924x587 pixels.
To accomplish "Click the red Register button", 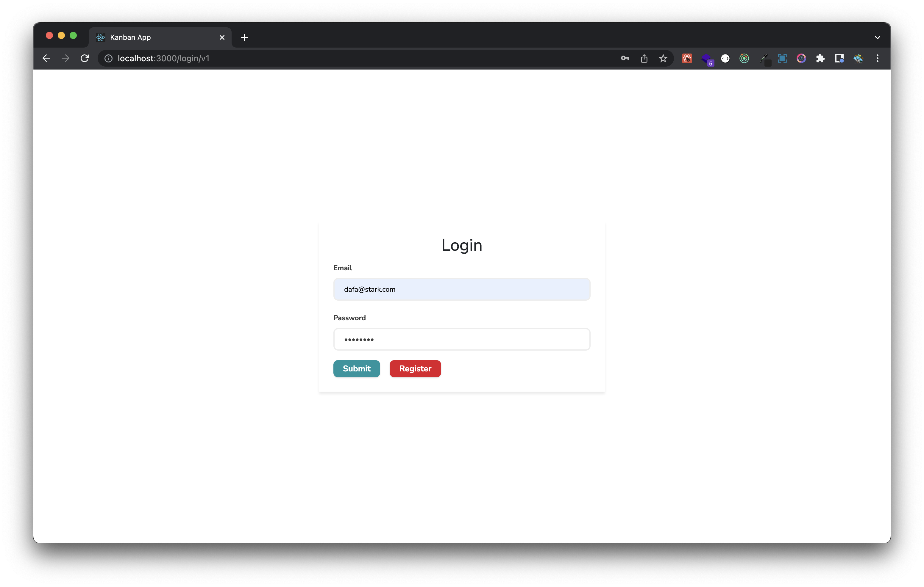I will (415, 368).
